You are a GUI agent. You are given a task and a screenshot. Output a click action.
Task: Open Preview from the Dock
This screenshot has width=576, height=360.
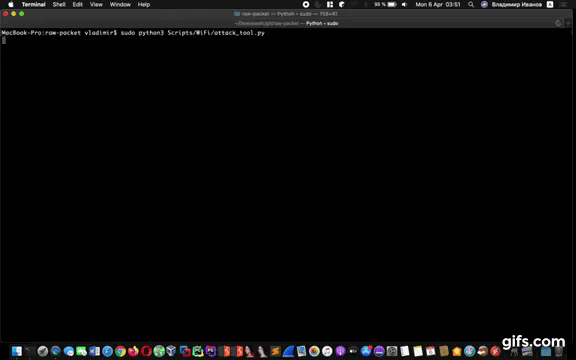301,351
